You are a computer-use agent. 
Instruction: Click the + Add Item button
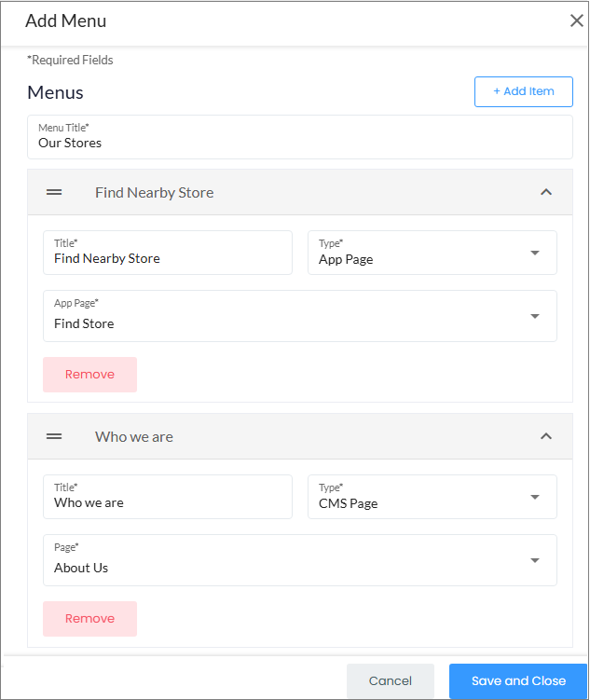(x=523, y=91)
